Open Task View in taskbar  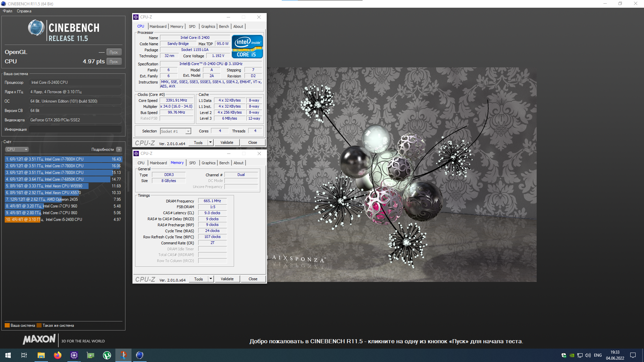(x=24, y=355)
